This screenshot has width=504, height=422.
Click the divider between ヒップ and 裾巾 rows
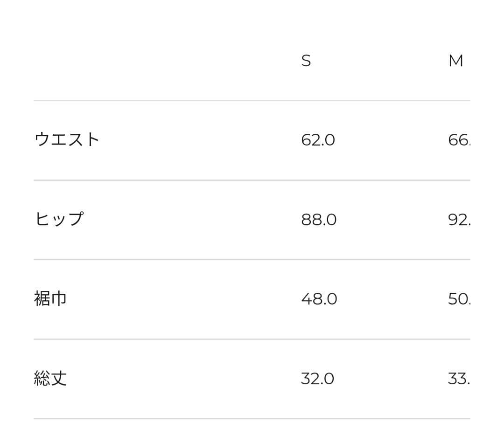(x=252, y=259)
